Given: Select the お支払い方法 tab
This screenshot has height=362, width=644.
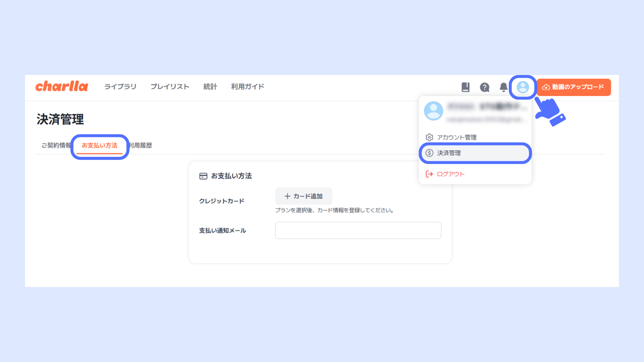Looking at the screenshot, I should 100,145.
